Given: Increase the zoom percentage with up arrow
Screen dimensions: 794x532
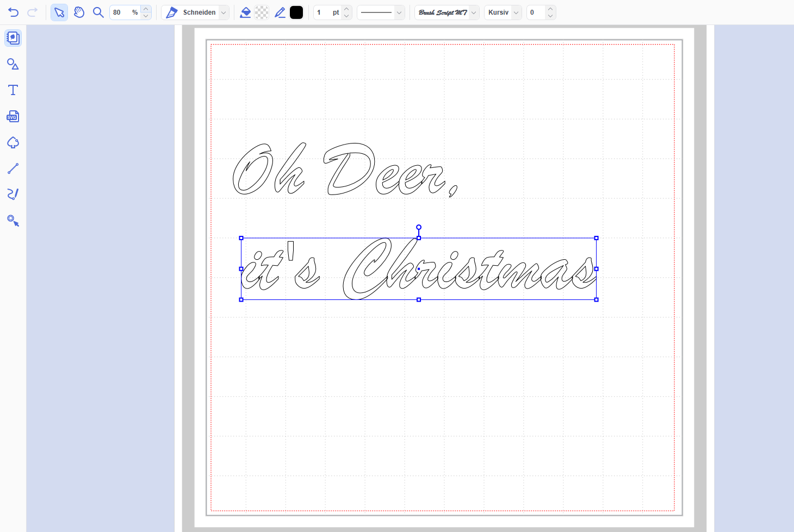Looking at the screenshot, I should (x=146, y=9).
